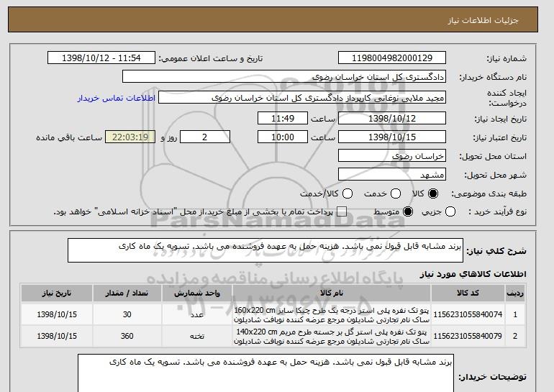
Task: Click the نام کالا column header
Action: [x=332, y=293]
